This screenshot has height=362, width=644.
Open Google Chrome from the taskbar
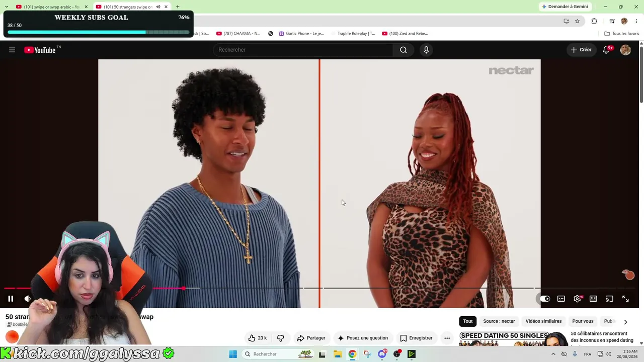click(352, 354)
